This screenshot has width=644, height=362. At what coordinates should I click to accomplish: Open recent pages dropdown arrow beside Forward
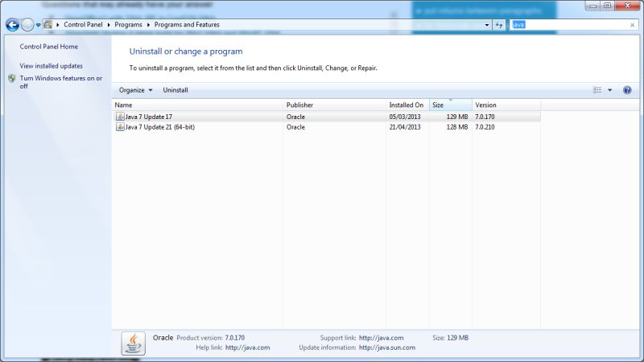coord(38,25)
